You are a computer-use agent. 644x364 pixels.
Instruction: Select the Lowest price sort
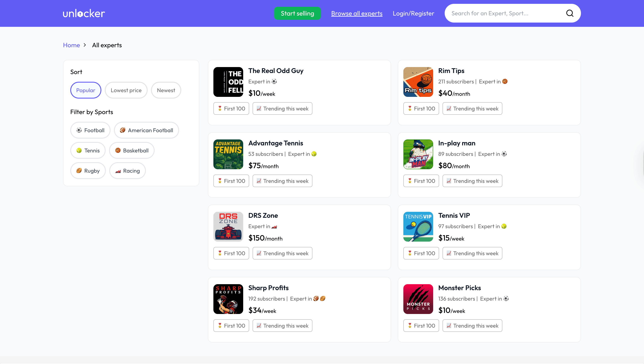click(126, 90)
